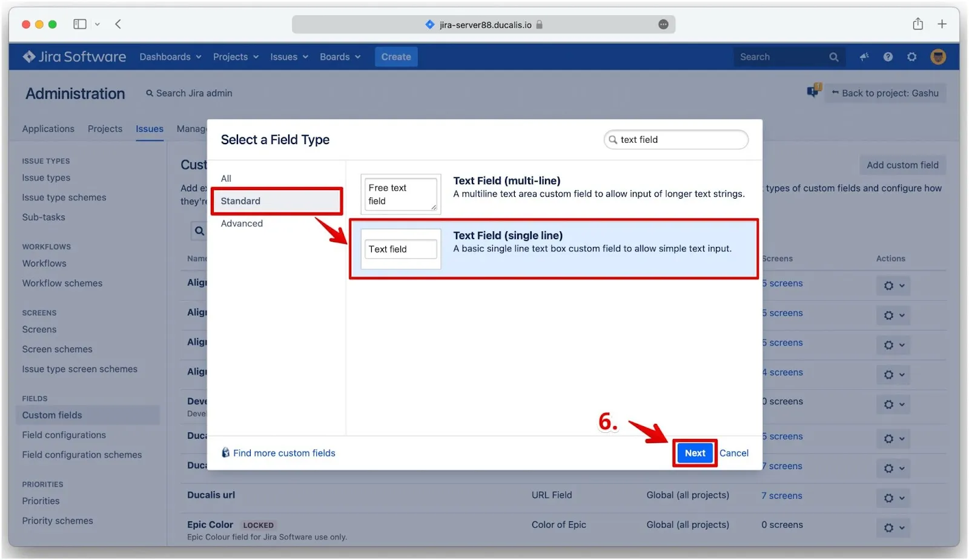Expand the Dashboards dropdown menu

170,57
